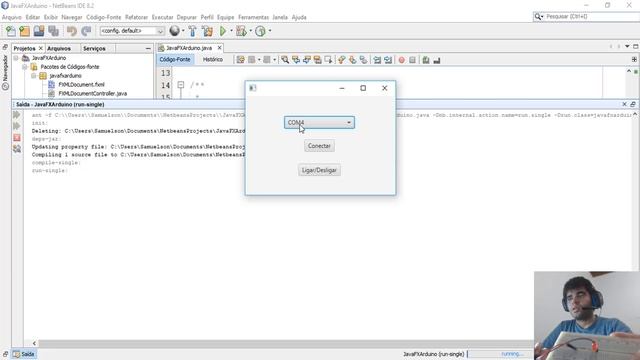Click the Build Project hammer icon
This screenshot has height=360, width=640.
[193, 31]
